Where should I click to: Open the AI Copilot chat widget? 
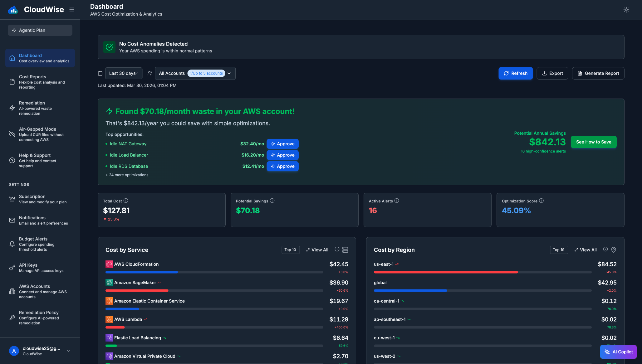(618, 352)
